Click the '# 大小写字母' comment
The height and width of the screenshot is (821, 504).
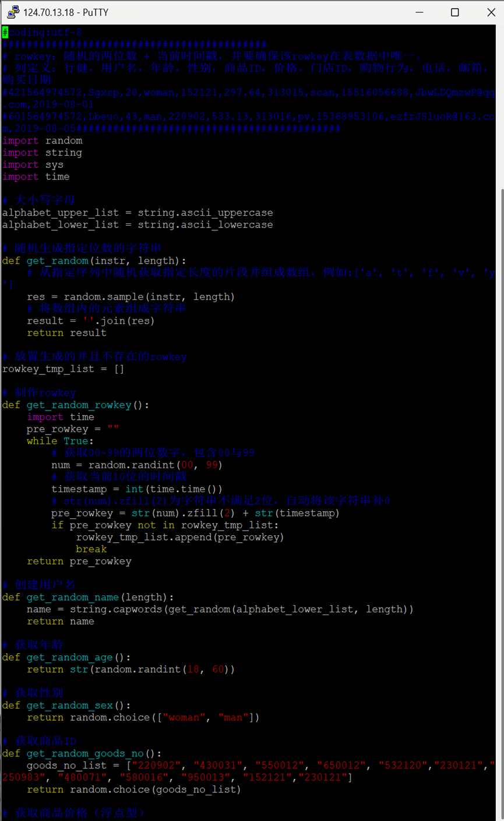coord(39,201)
